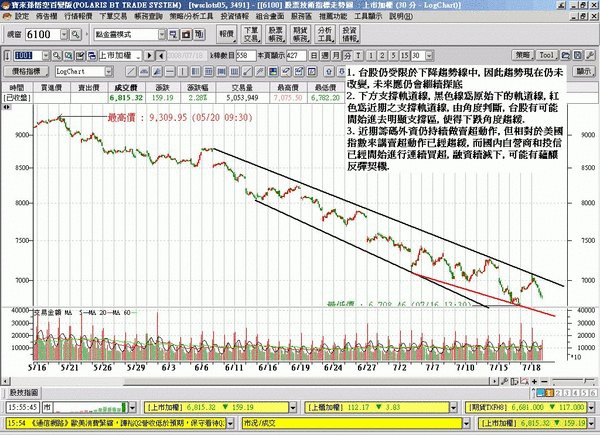Select the horizontal line drawing tool
600x435 pixels.
point(170,72)
